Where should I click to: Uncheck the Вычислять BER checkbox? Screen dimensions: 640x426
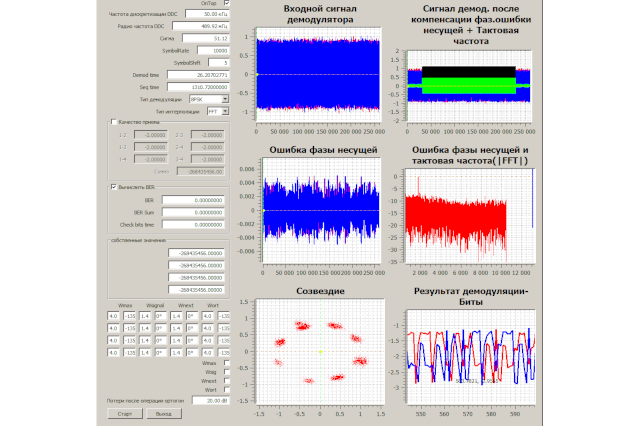[x=113, y=186]
